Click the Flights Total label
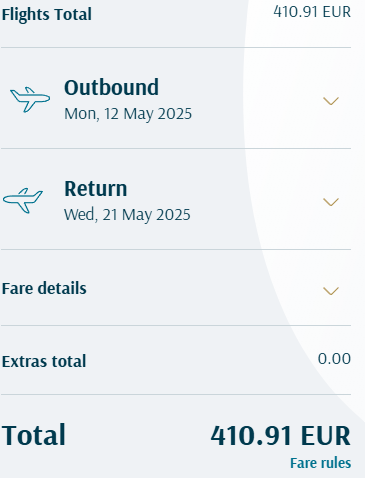 tap(47, 14)
